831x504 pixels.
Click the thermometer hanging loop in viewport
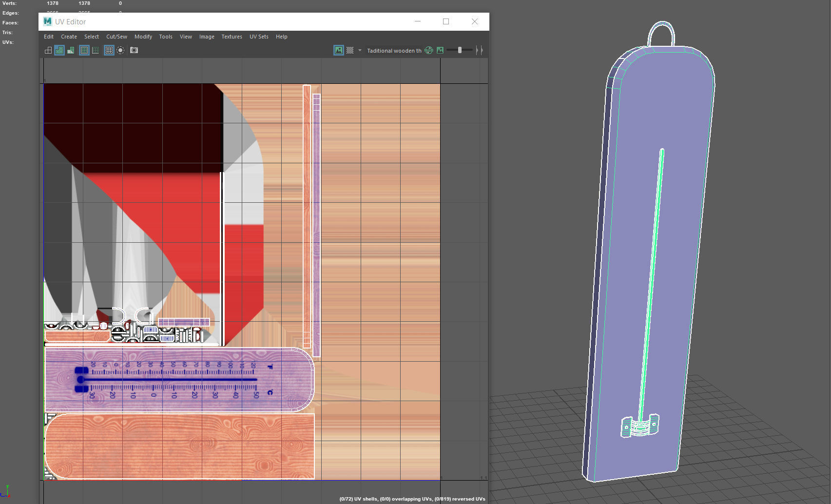tap(661, 34)
